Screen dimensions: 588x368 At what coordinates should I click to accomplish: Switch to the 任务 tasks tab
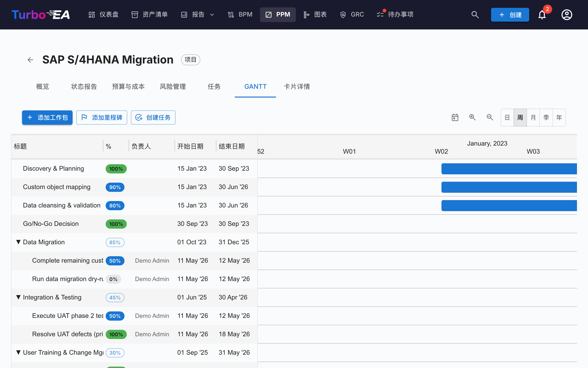pos(214,87)
